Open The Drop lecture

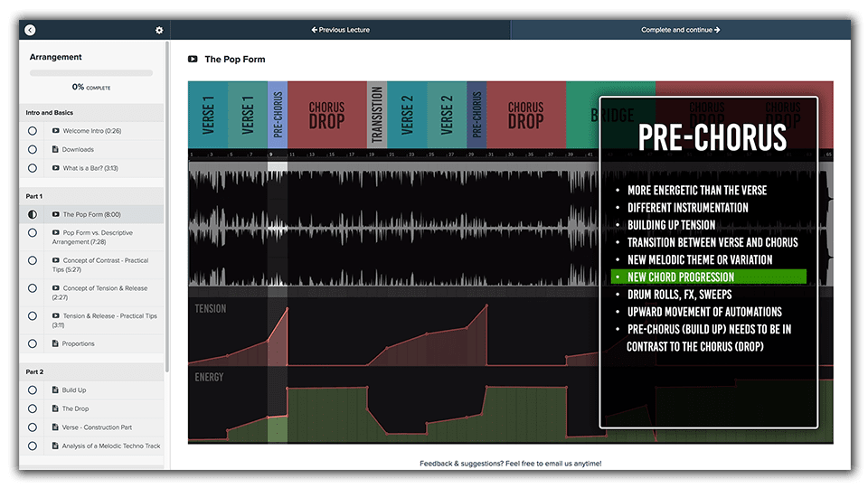[x=75, y=408]
